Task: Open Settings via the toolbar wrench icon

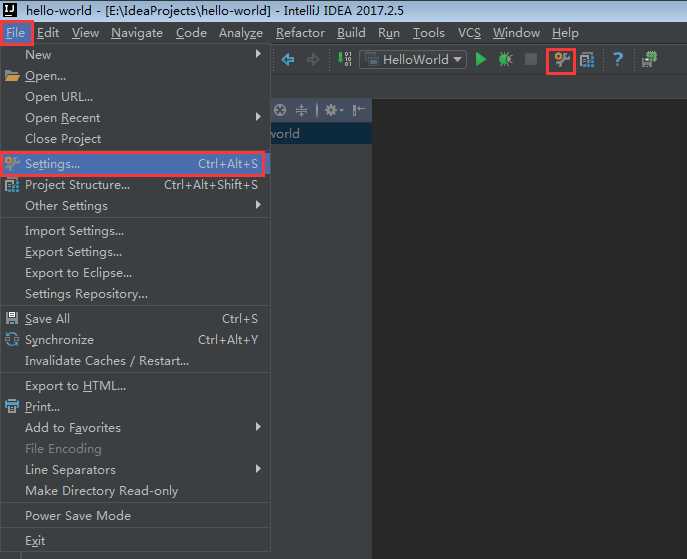Action: point(561,60)
